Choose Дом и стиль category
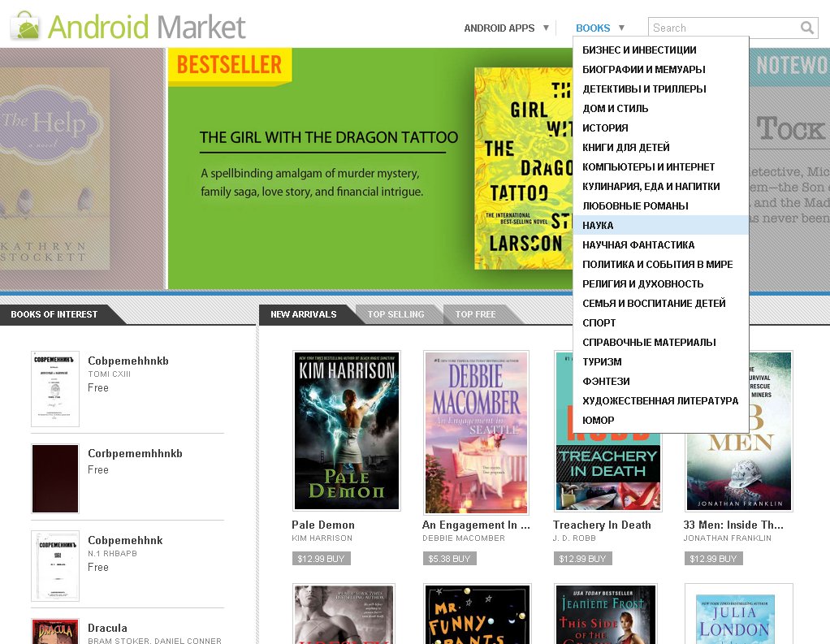This screenshot has width=830, height=644. [660, 109]
